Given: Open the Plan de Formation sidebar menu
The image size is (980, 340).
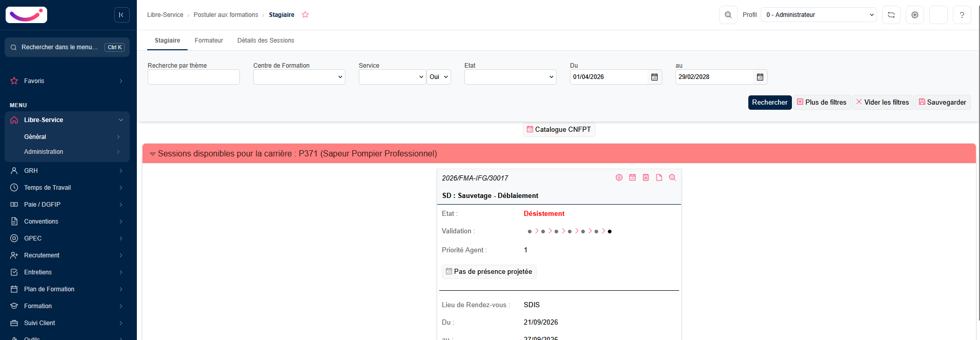Looking at the screenshot, I should [x=67, y=289].
